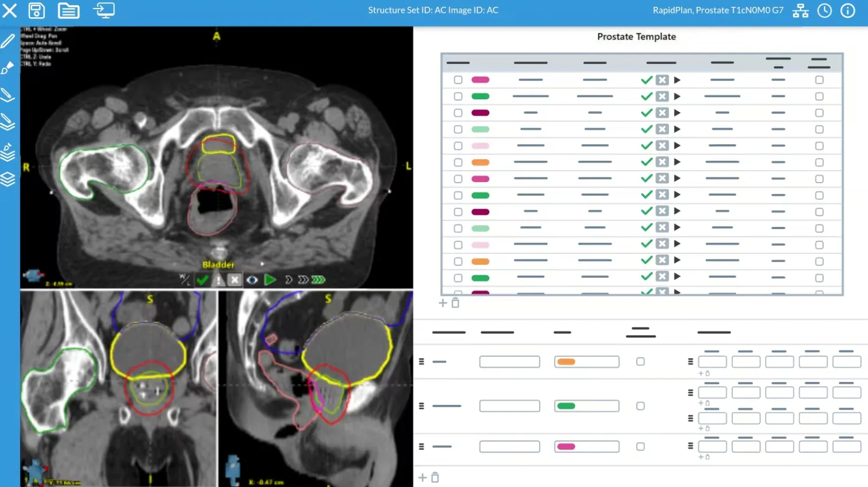This screenshot has height=487, width=868.
Task: Click the empty input field beside the green swatch
Action: [509, 405]
